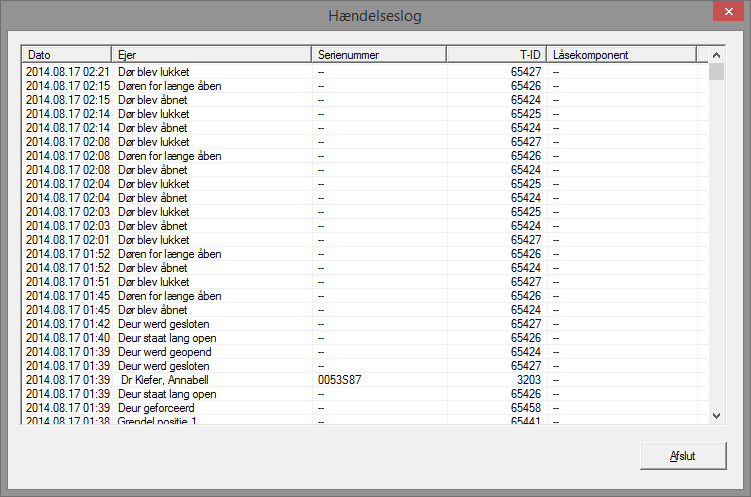Click the vertical scrollbar thumb
This screenshot has width=751, height=497.
tap(716, 72)
